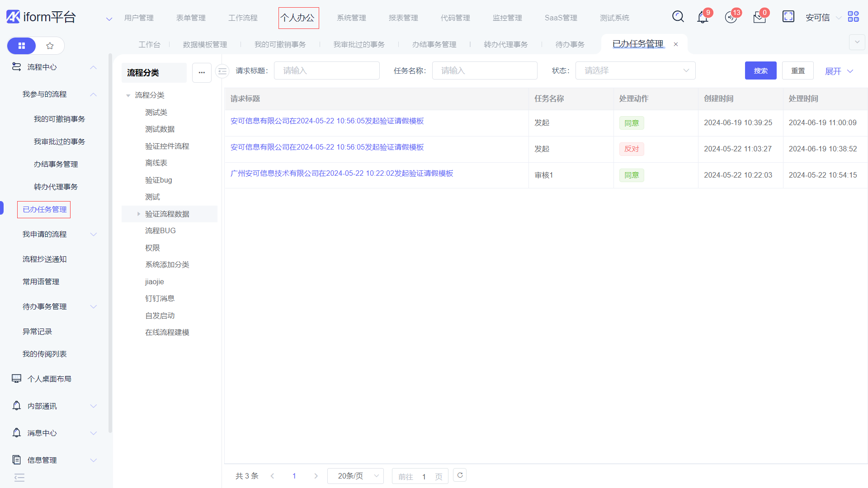Open the 20条/页 page size dropdown
This screenshot has height=488, width=868.
[356, 476]
